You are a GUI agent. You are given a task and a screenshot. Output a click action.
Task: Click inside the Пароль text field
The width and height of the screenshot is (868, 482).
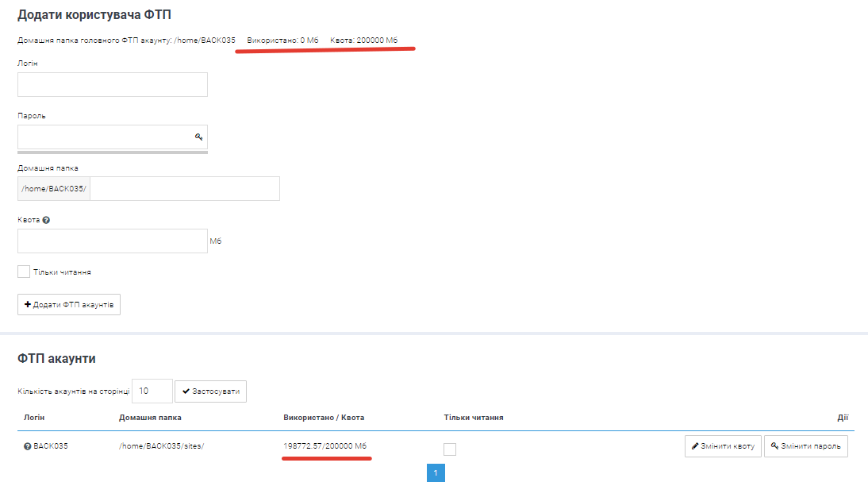pos(103,137)
